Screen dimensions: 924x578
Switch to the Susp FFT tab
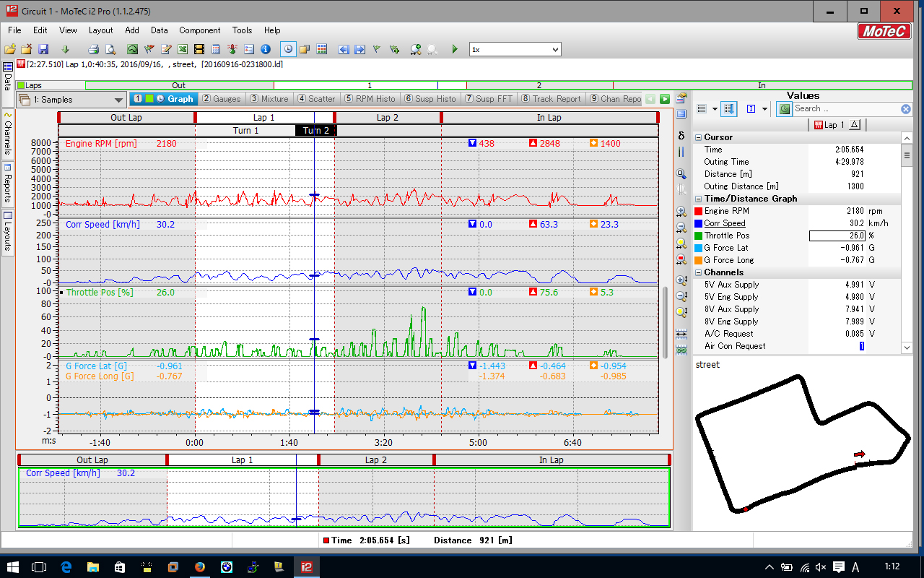(x=489, y=99)
